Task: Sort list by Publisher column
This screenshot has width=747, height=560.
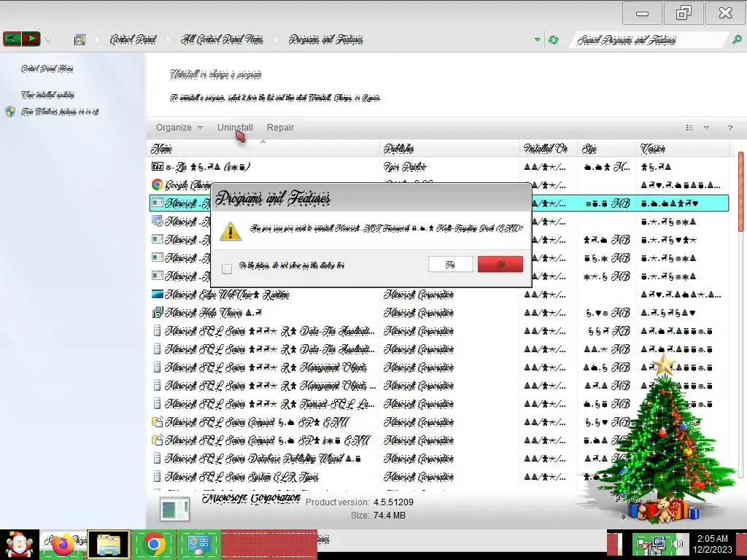Action: (449, 149)
